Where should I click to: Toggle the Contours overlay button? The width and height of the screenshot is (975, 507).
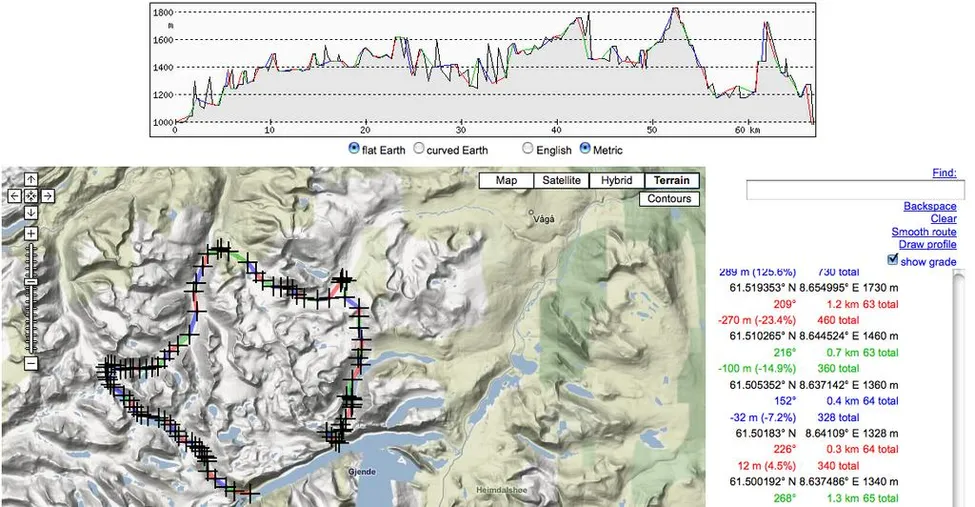(669, 199)
